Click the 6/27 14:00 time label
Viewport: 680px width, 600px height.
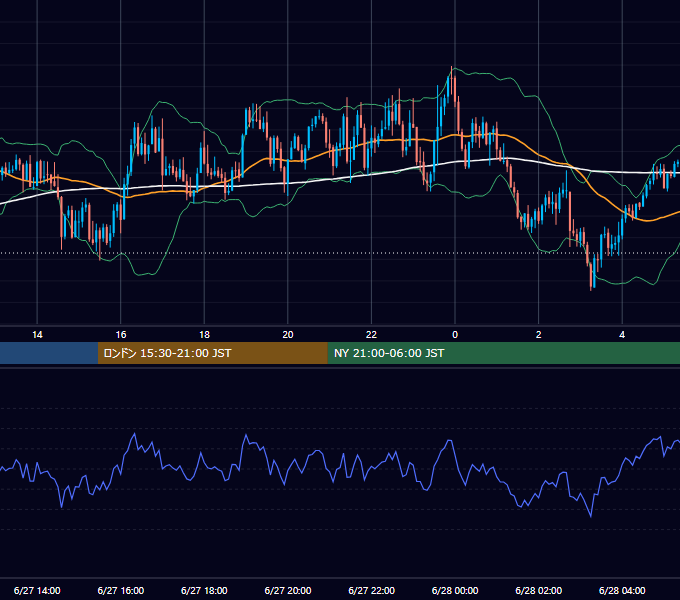pyautogui.click(x=37, y=590)
